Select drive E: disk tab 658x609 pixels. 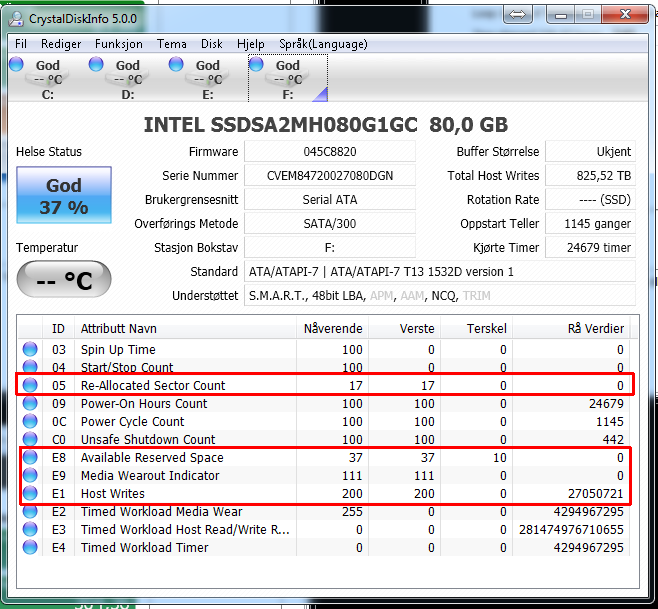coord(208,79)
